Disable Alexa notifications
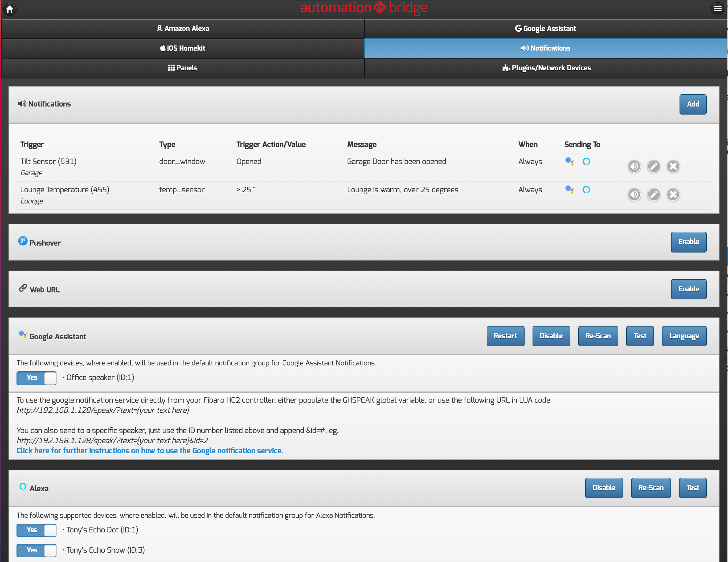Image resolution: width=728 pixels, height=562 pixels. click(604, 488)
